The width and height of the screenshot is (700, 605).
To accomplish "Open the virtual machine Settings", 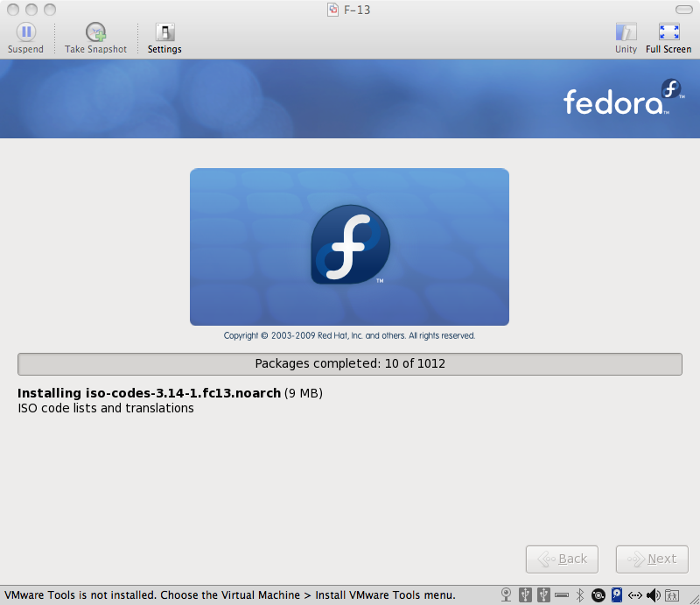I will [x=164, y=35].
